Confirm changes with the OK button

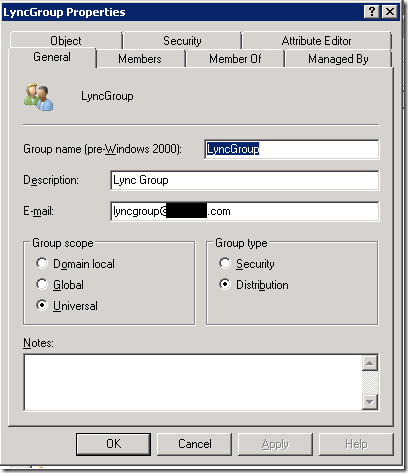[113, 444]
